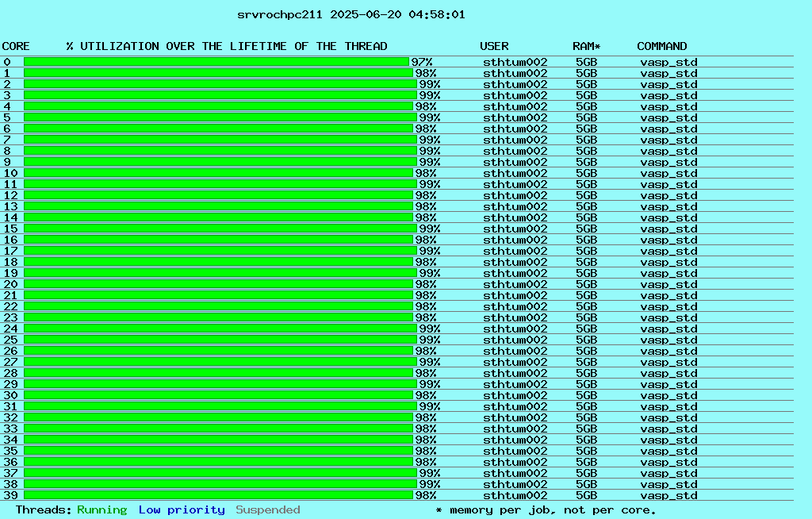
Task: Select 5GB RAM value in core 34 row
Action: tap(586, 440)
